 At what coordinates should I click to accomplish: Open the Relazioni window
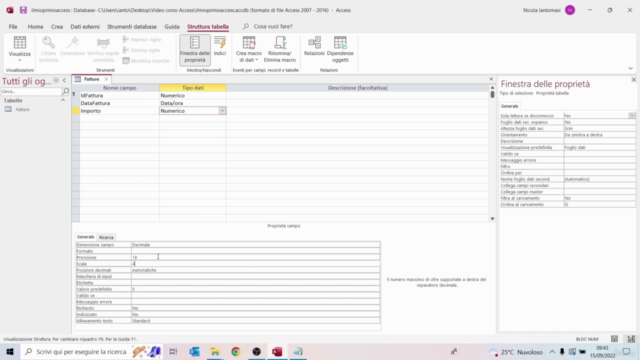point(314,46)
